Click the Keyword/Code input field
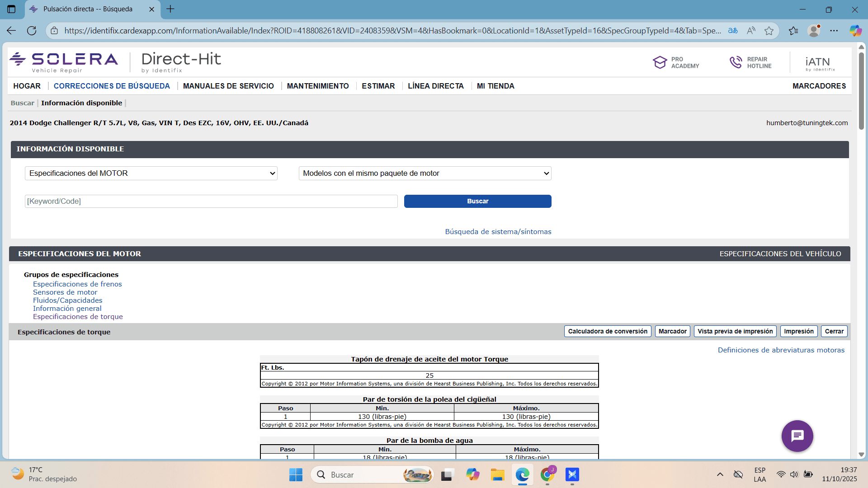The height and width of the screenshot is (488, 868). (211, 201)
